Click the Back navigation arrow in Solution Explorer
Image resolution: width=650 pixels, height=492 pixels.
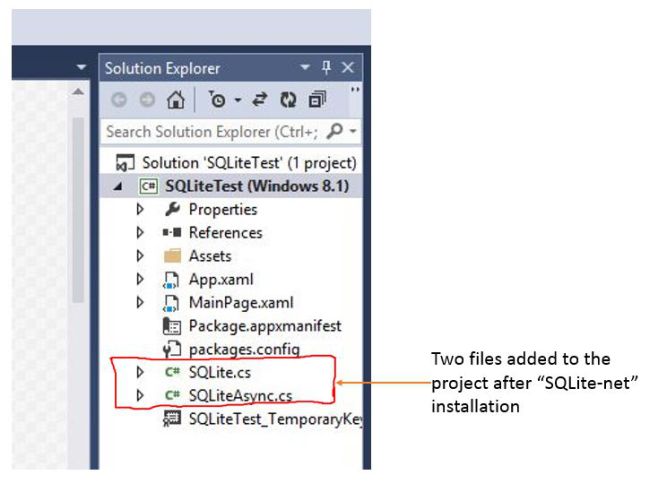coord(119,100)
